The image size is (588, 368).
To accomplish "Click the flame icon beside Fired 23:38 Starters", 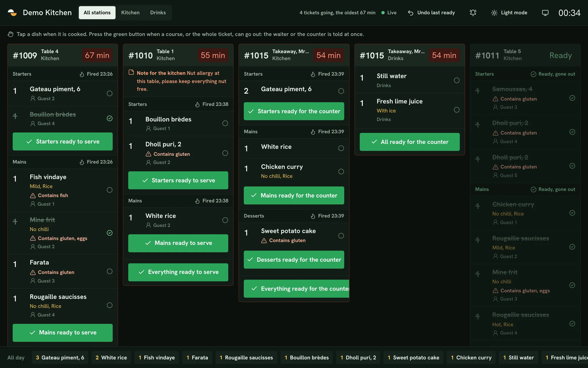I will coord(197,104).
